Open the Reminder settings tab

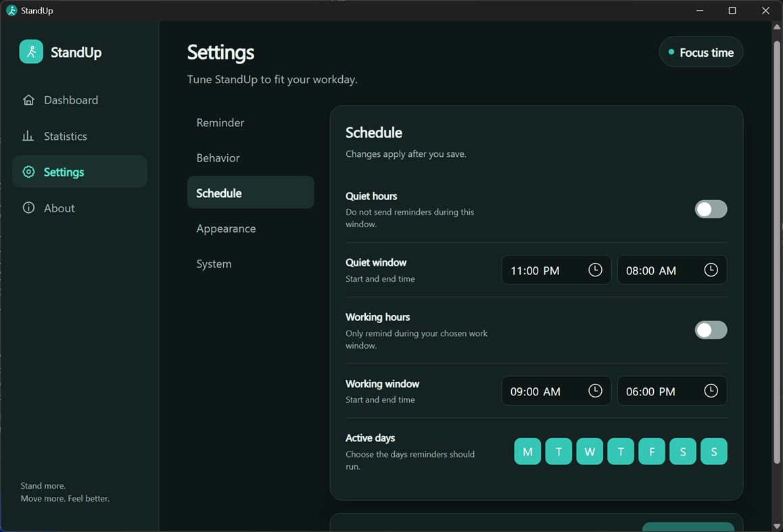(251, 123)
